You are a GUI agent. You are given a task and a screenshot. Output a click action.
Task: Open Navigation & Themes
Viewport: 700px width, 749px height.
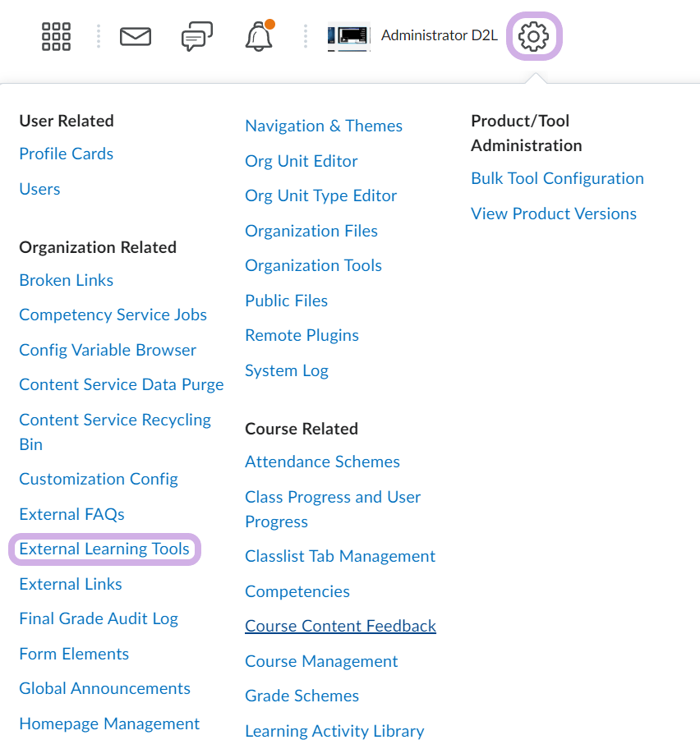[x=324, y=126]
